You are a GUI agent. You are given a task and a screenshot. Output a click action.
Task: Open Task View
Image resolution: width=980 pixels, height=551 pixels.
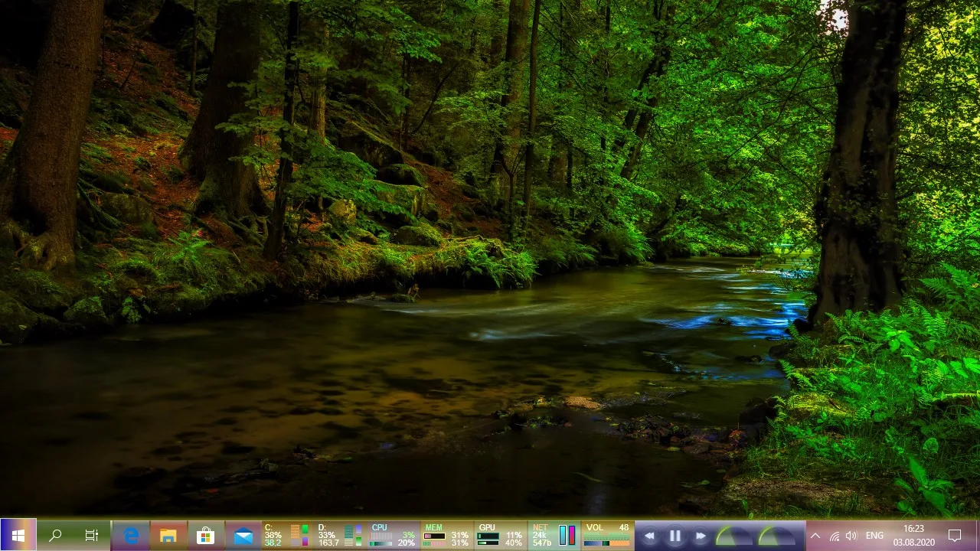(x=92, y=536)
